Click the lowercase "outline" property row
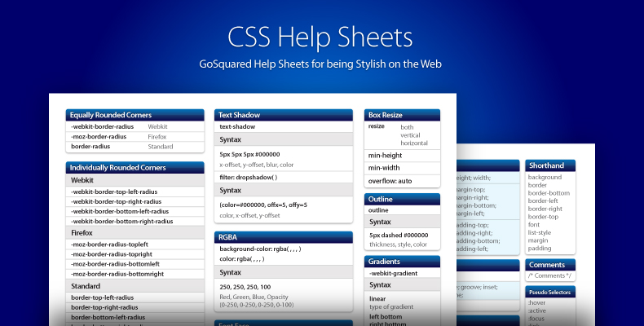The height and width of the screenshot is (326, 644). pos(402,210)
